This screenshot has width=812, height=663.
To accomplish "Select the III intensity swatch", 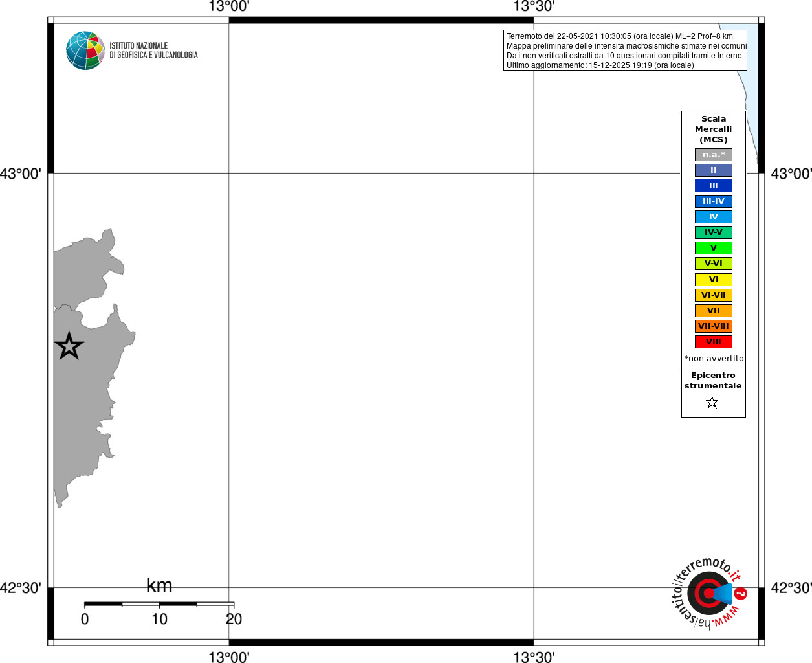I will tap(714, 186).
